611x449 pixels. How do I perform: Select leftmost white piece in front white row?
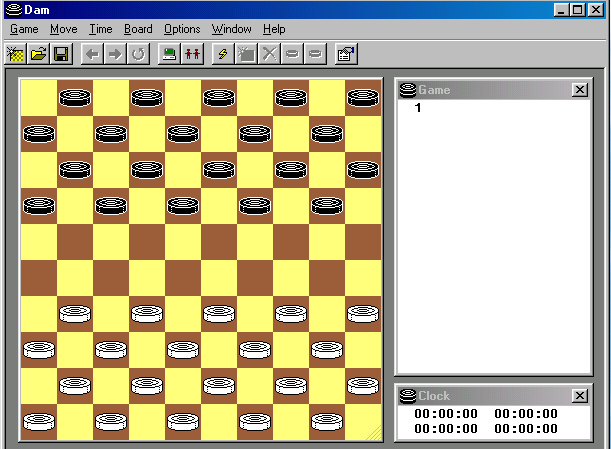pyautogui.click(x=75, y=314)
